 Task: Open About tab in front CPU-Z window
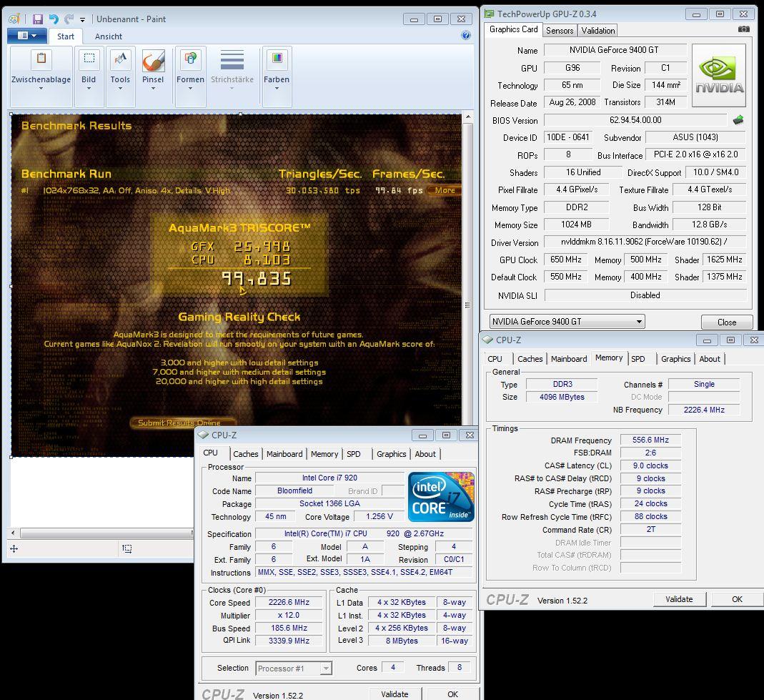(425, 454)
